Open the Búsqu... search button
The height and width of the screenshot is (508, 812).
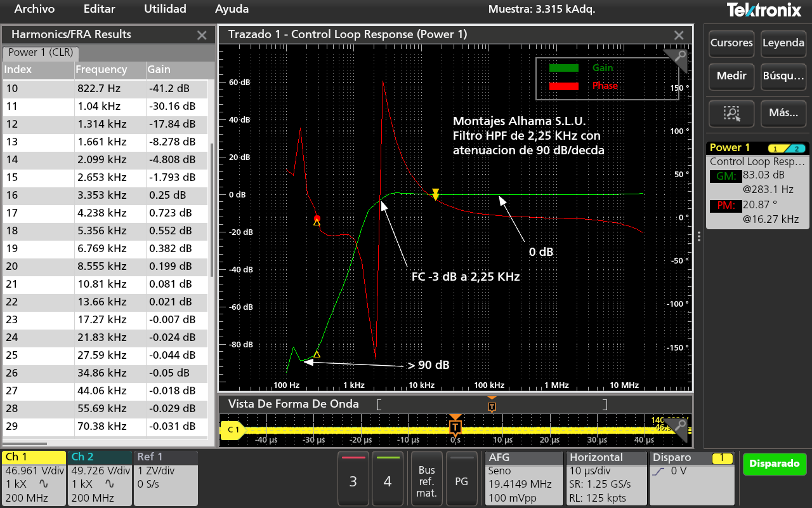tap(783, 76)
